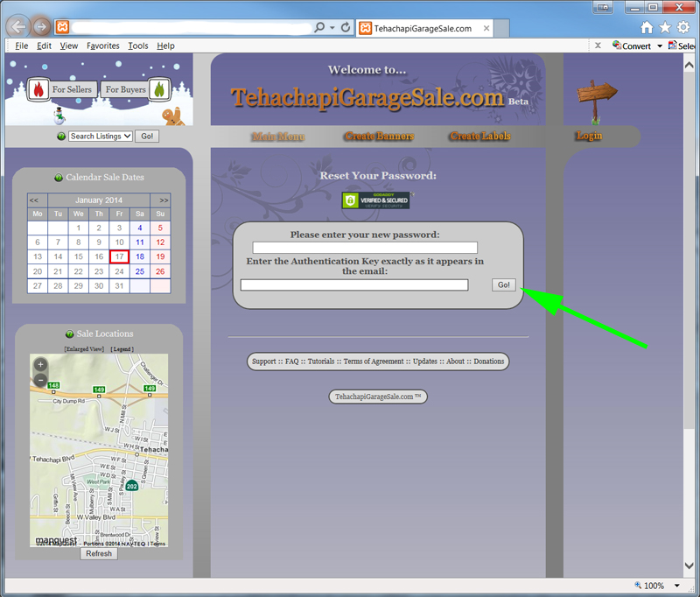
Task: Select Sunday January 26 on calendar
Action: (x=160, y=271)
